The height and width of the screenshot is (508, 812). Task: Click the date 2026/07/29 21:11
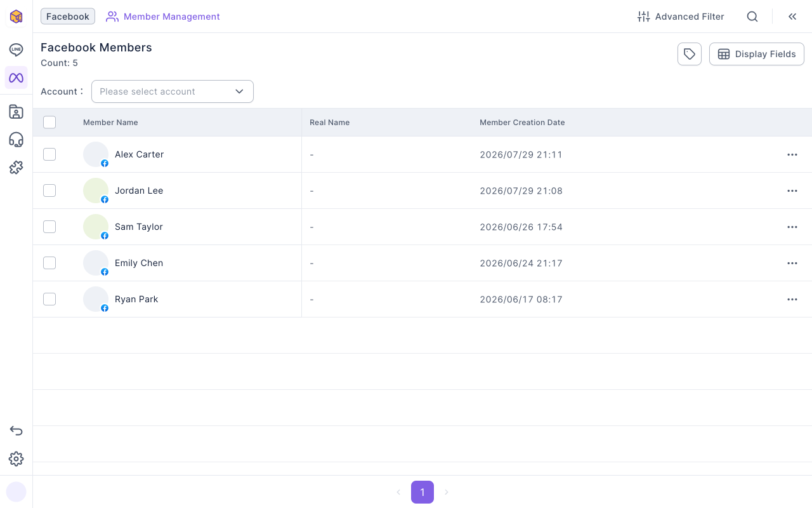[x=521, y=154]
